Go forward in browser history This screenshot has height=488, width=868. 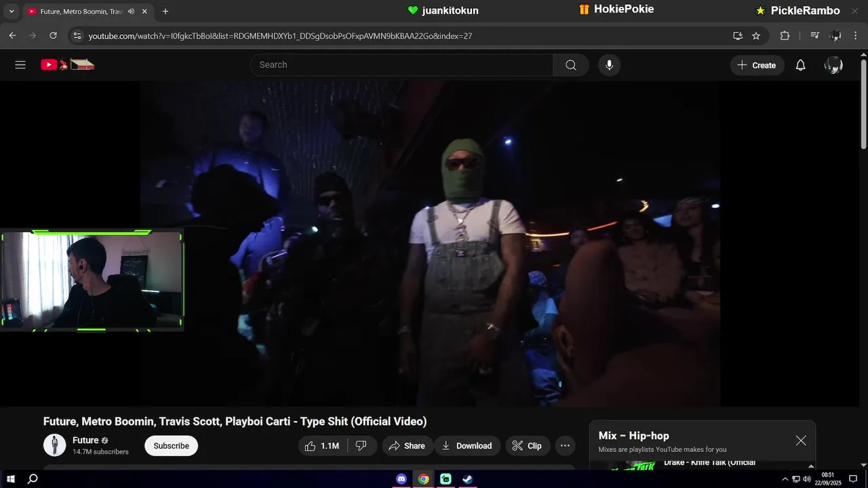tap(33, 36)
